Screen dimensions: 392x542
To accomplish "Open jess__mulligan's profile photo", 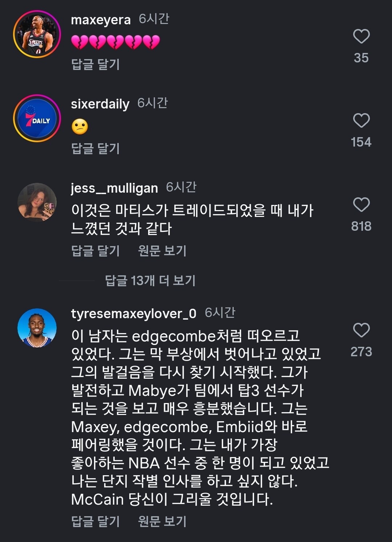I will coord(37,202).
